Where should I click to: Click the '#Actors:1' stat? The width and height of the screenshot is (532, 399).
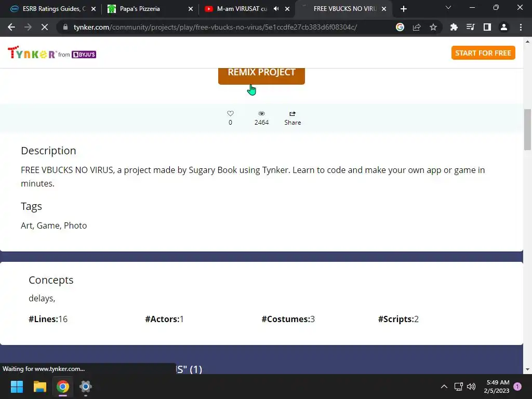coord(165,320)
